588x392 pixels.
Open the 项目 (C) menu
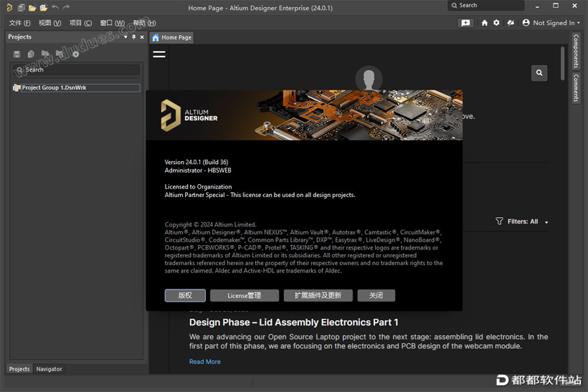[80, 23]
